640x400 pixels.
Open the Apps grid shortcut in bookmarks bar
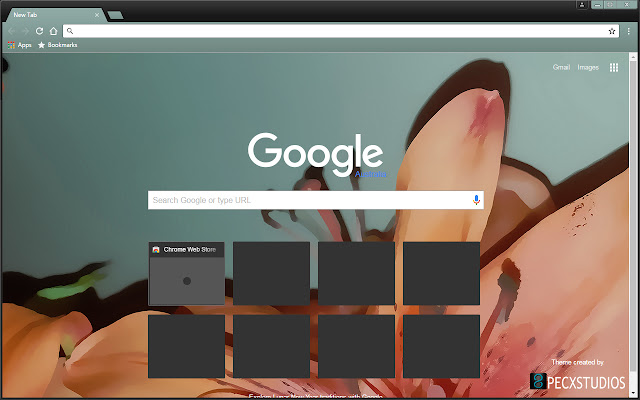20,45
